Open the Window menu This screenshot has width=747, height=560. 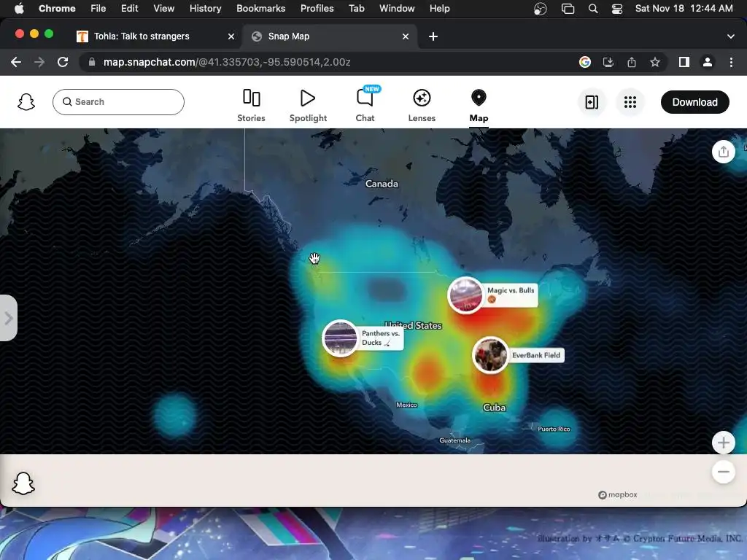point(397,8)
